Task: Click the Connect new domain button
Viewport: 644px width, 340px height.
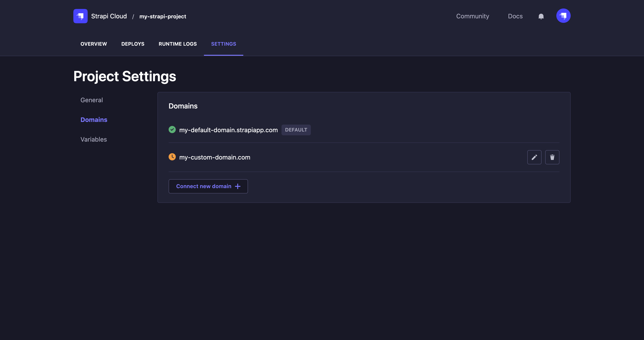Action: pyautogui.click(x=208, y=186)
